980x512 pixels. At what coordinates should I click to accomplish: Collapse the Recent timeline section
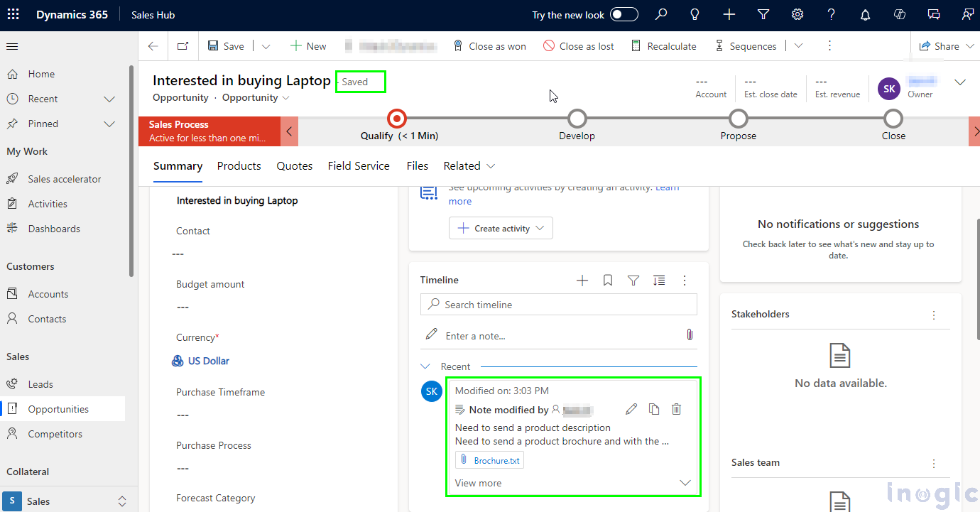[x=425, y=366]
